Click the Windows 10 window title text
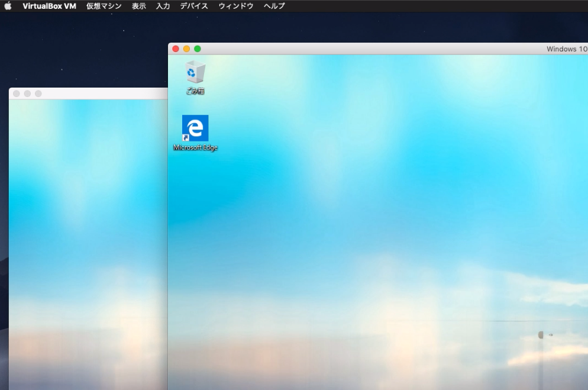The image size is (588, 390). [x=567, y=49]
